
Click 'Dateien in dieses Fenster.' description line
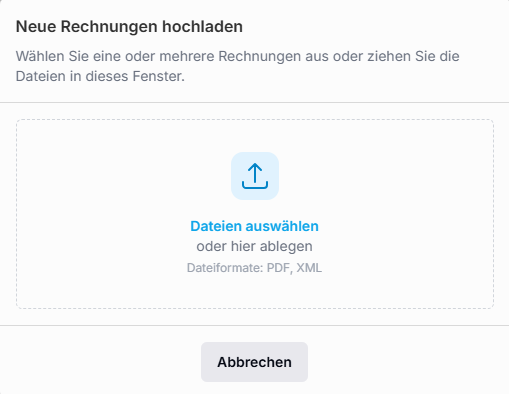tap(100, 76)
